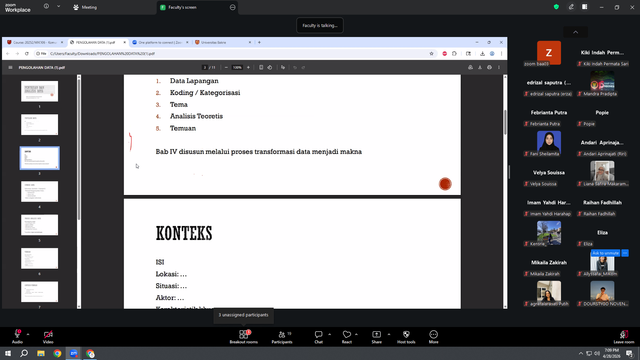Open the PDF viewer more actions menu
The height and width of the screenshot is (360, 640).
point(499,67)
